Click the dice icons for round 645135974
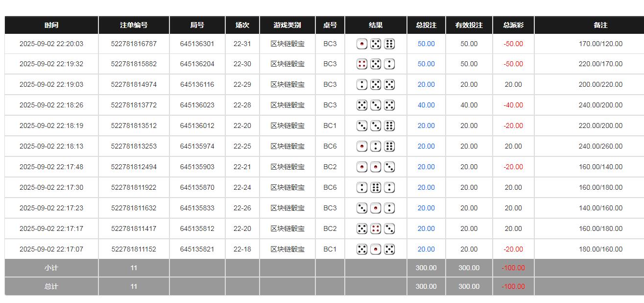The height and width of the screenshot is (303, 644). click(376, 147)
